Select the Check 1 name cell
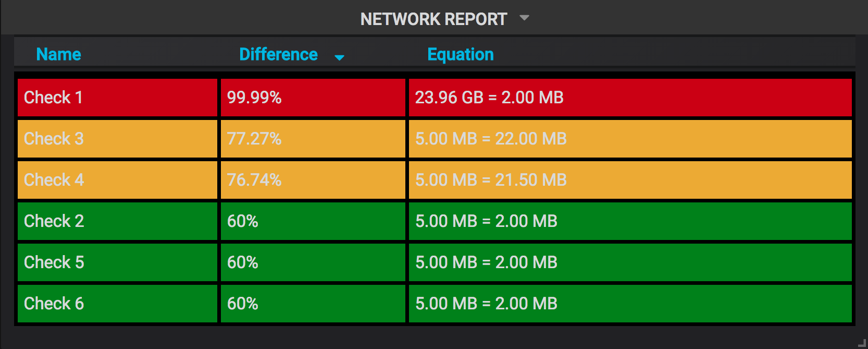The width and height of the screenshot is (868, 349). click(117, 98)
